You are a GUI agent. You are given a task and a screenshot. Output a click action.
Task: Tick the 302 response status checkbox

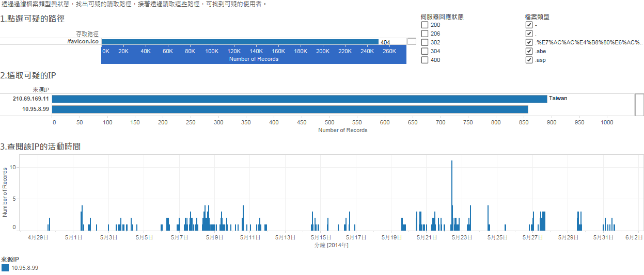pos(425,42)
